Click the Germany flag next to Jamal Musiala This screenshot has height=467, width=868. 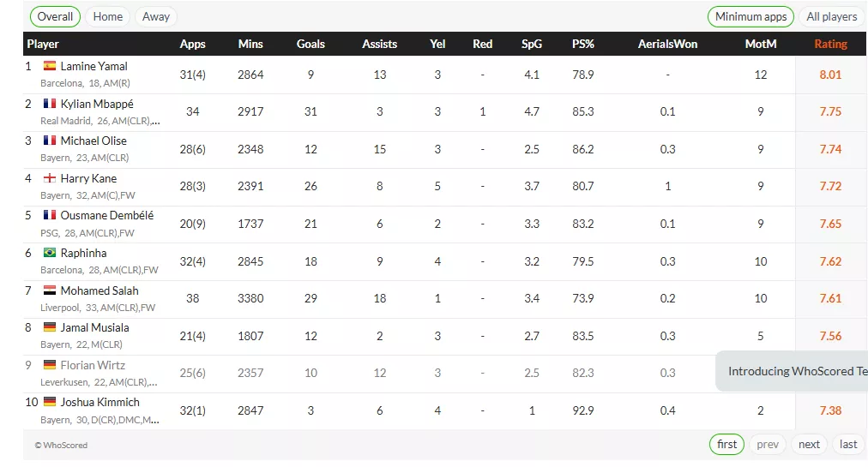[x=50, y=327]
